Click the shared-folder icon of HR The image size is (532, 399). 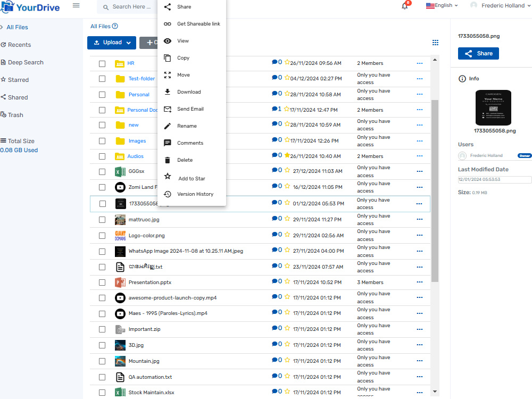[119, 63]
